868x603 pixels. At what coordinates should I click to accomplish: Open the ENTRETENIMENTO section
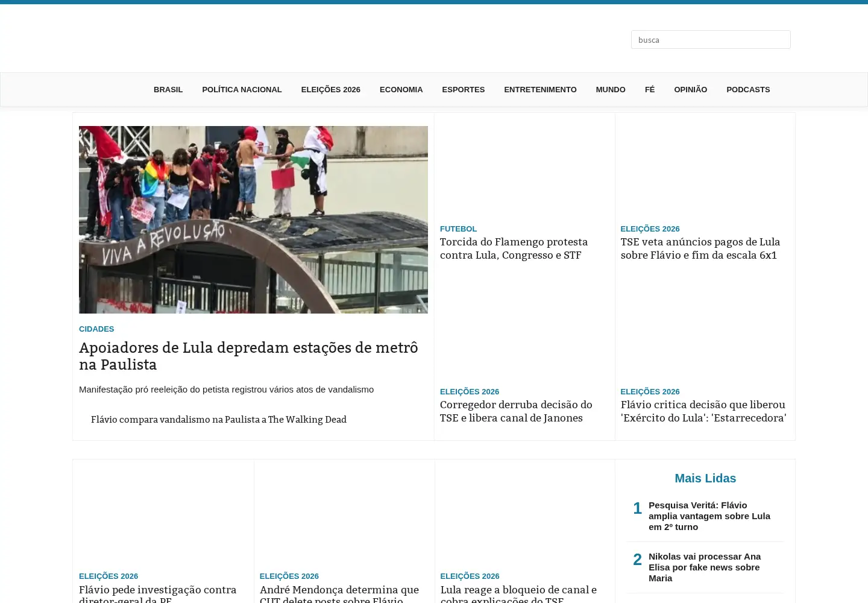[540, 89]
